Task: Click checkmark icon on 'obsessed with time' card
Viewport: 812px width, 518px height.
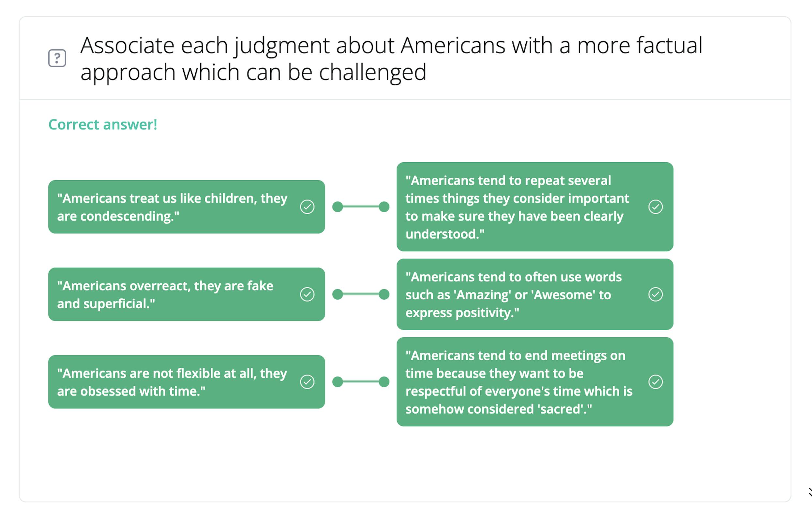Action: (307, 382)
